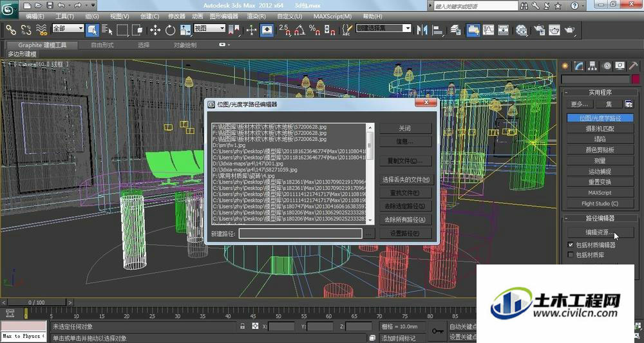Toggle the Percent Snap icon
Screen dimensions: 644x343
tap(315, 30)
